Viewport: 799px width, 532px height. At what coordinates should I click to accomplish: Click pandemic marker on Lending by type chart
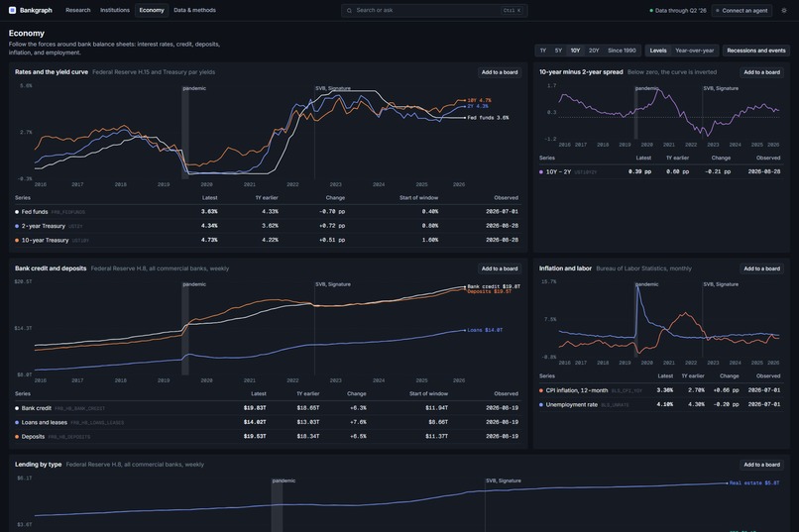point(284,480)
